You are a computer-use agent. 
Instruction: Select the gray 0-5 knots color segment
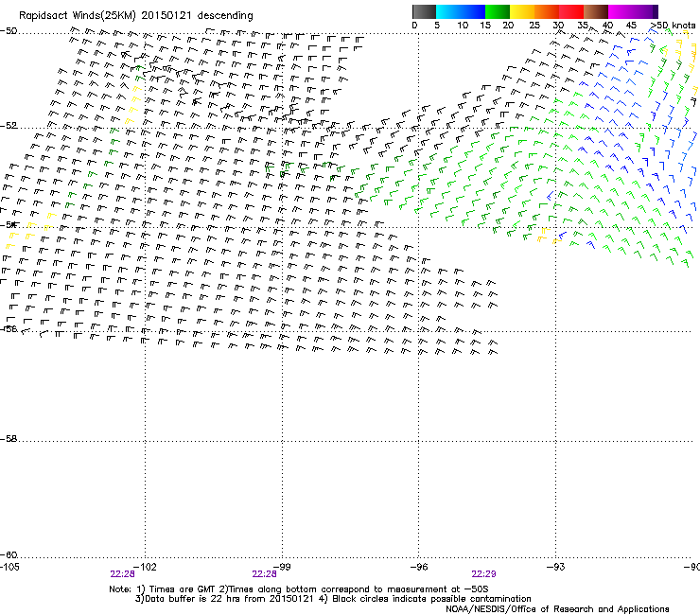coord(424,11)
